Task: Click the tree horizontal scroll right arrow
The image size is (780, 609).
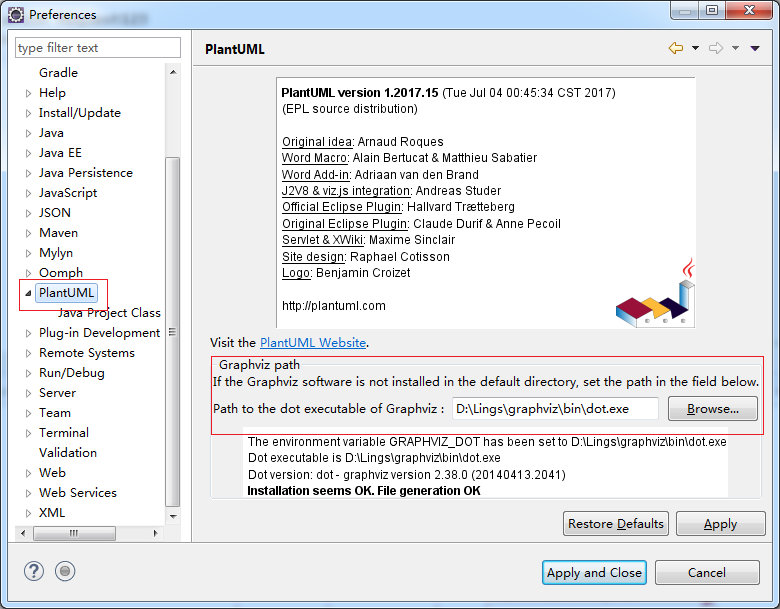Action: pos(155,533)
